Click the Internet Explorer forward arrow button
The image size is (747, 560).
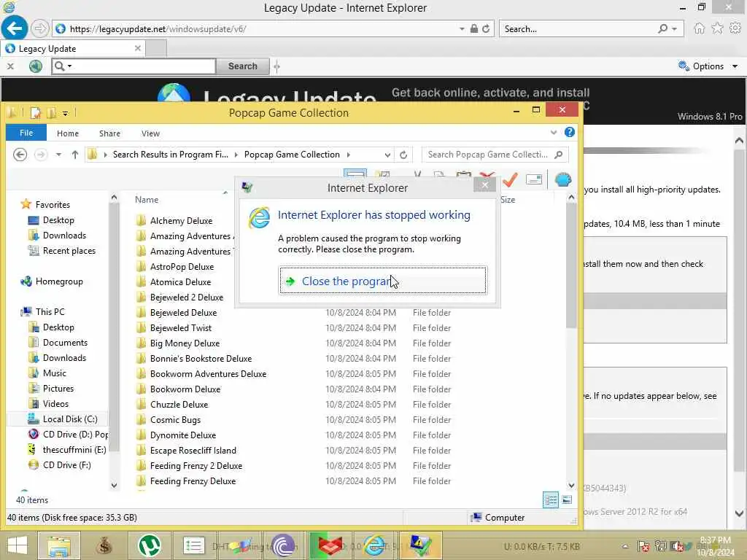[x=40, y=28]
